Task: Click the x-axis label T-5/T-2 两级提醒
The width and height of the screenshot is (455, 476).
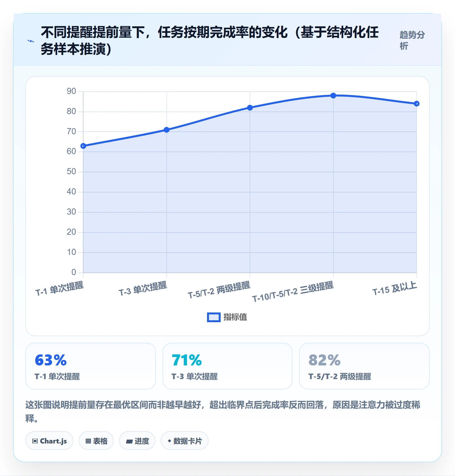Action: click(219, 290)
